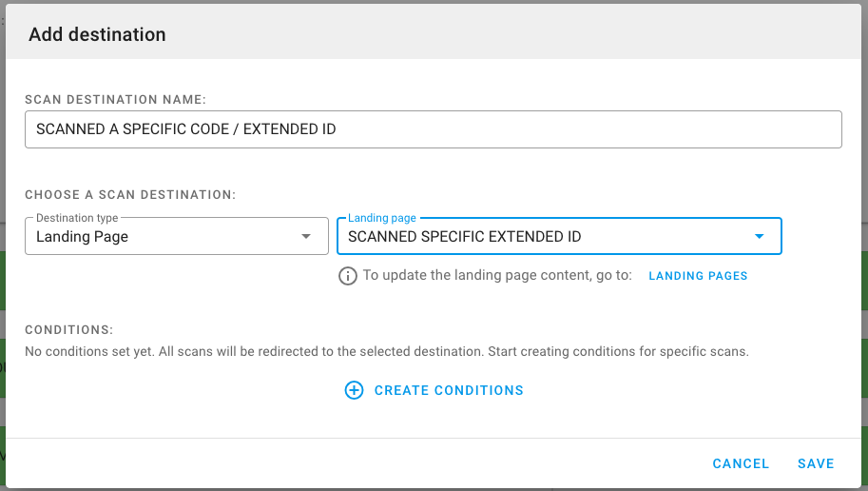The image size is (868, 491).
Task: Click the 'Add destination' dialog title
Action: click(x=97, y=34)
